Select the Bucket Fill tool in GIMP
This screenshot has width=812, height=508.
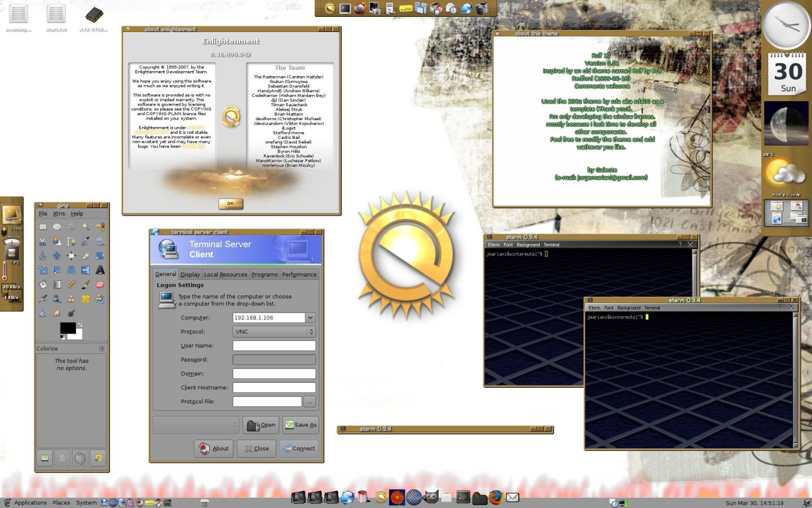43,284
